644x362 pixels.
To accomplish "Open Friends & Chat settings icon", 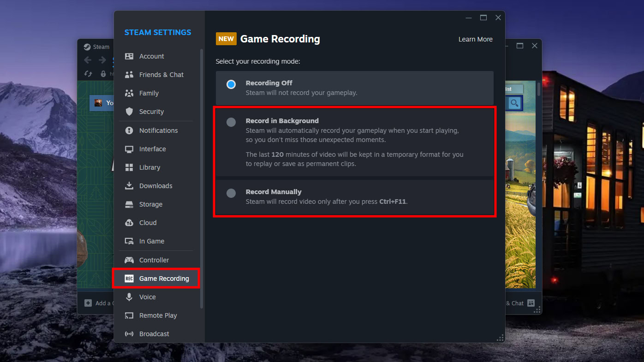I will [x=129, y=75].
